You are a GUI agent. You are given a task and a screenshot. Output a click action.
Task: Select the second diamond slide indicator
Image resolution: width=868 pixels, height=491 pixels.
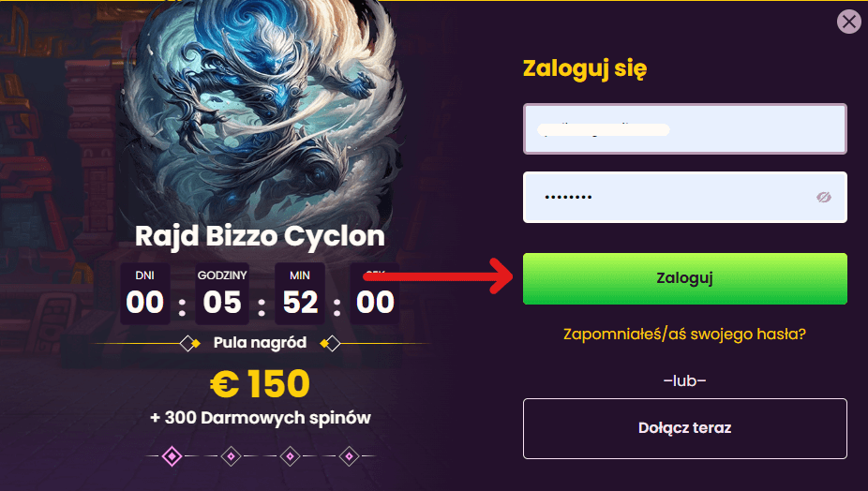231,456
